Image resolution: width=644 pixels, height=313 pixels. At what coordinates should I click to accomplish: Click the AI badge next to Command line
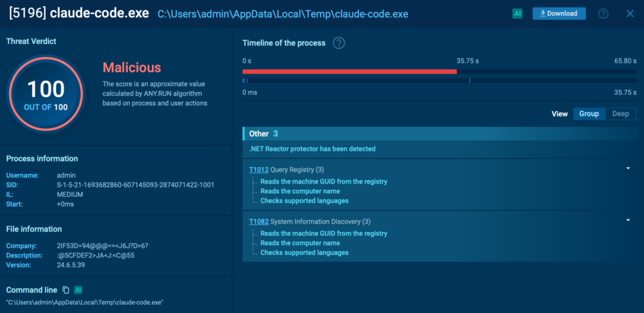click(x=78, y=290)
